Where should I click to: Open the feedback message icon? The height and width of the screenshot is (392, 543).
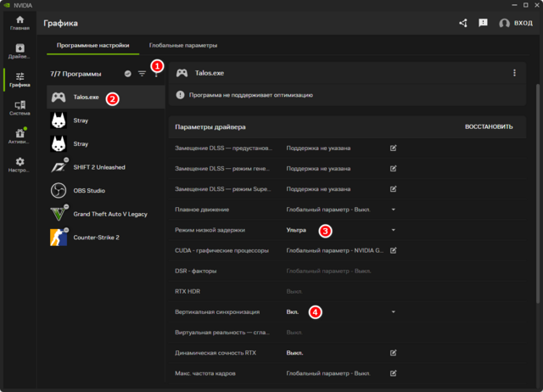click(483, 23)
